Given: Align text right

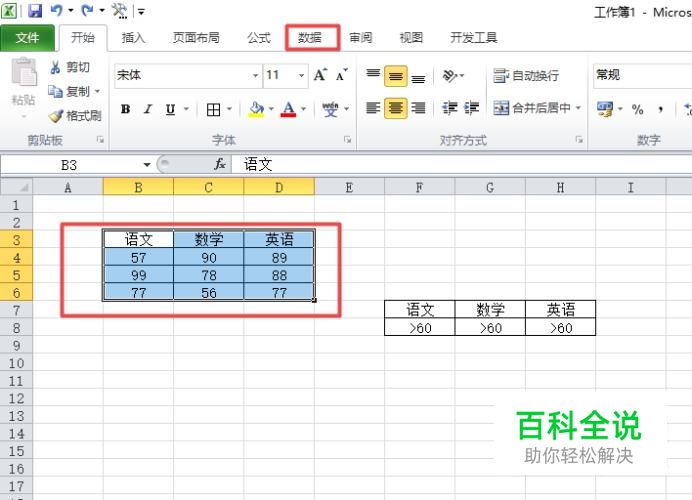Looking at the screenshot, I should coord(418,108).
